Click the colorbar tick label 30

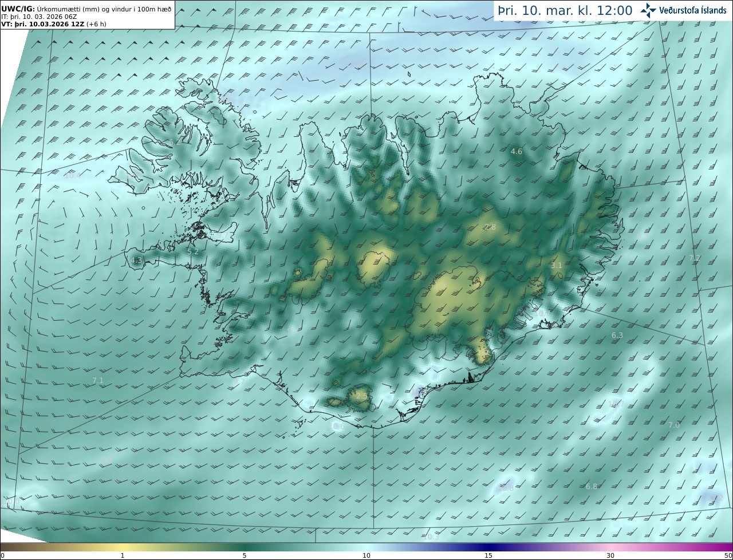click(610, 555)
